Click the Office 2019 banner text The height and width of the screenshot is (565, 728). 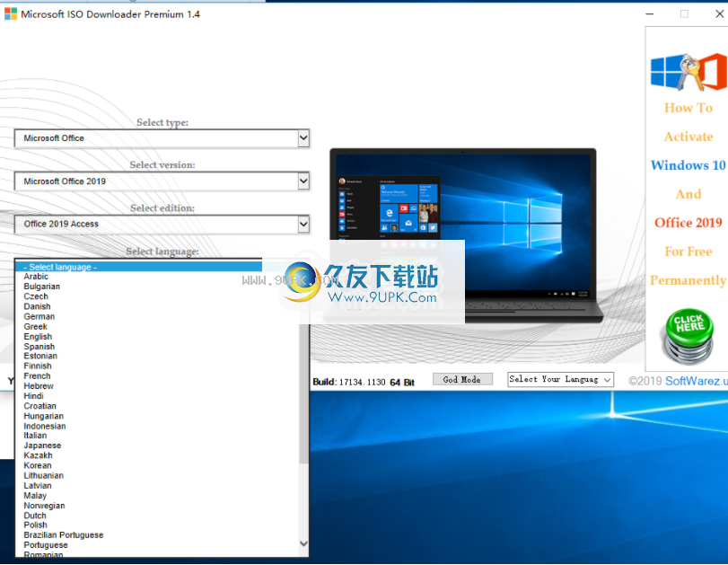[689, 223]
